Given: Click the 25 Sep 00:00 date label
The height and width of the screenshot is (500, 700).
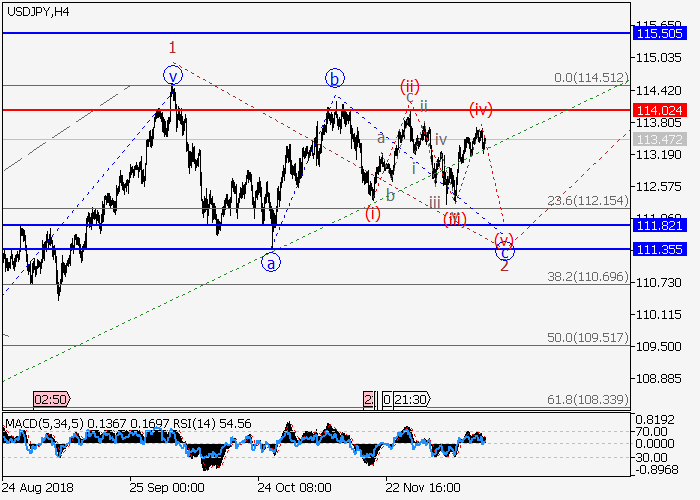Looking at the screenshot, I should (166, 488).
